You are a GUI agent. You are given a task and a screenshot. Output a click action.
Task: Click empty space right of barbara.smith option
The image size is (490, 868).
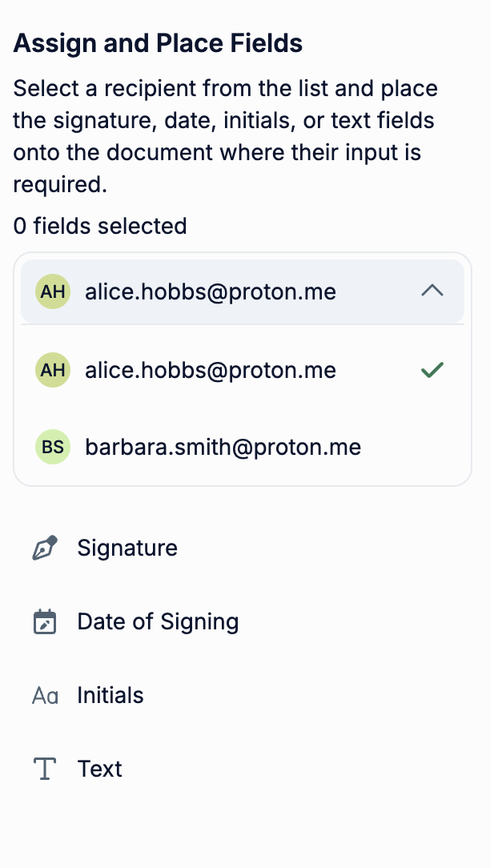tap(416, 447)
